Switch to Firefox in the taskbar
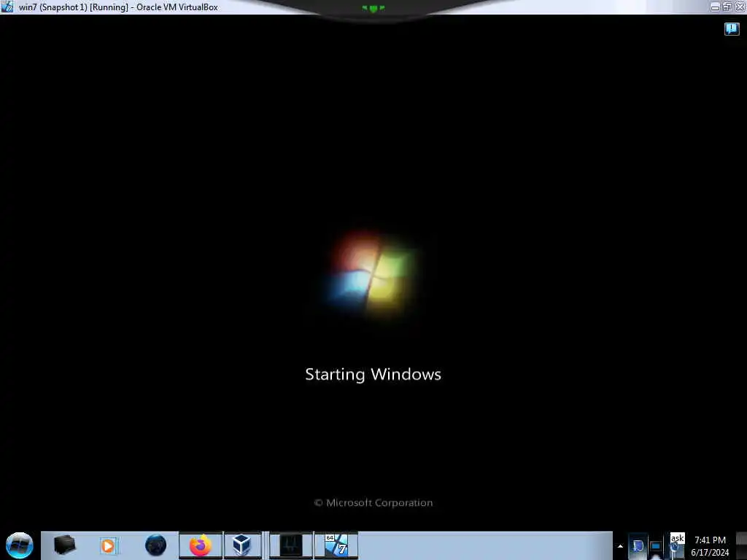 201,545
